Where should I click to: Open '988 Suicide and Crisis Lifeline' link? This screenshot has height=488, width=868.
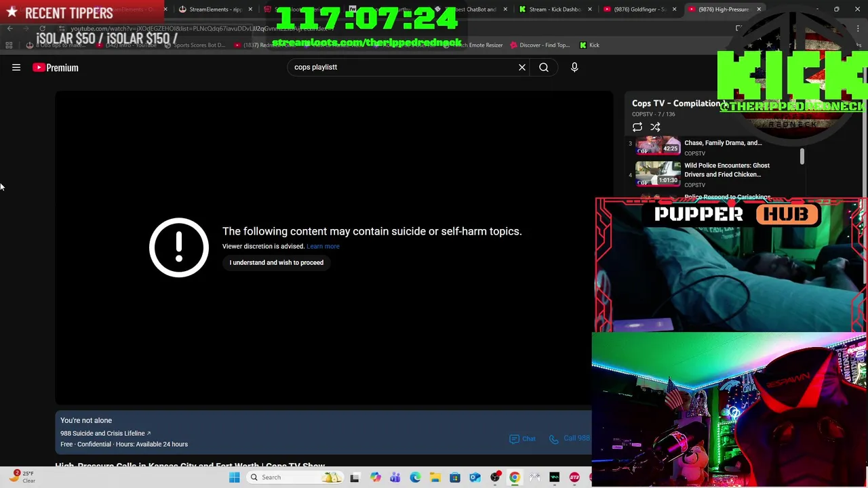tap(105, 433)
